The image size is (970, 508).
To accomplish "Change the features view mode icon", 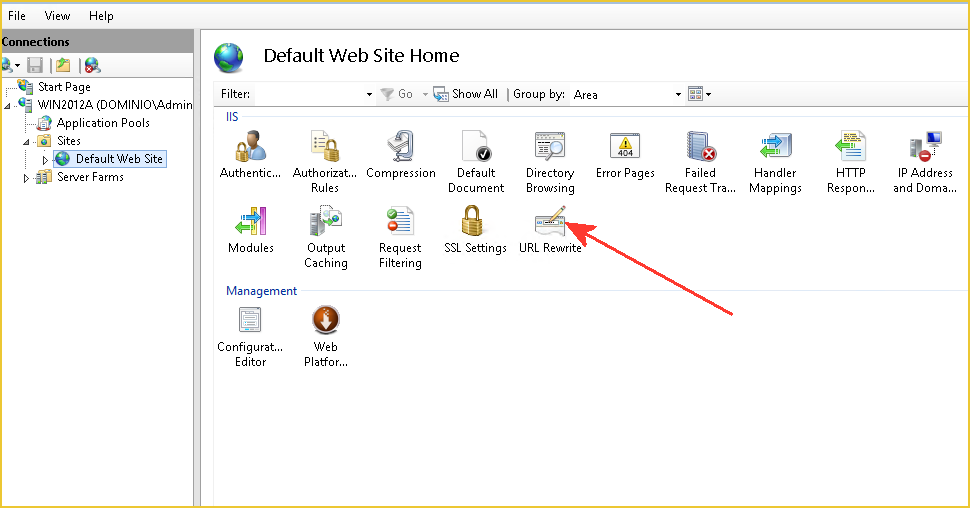I will coord(695,94).
